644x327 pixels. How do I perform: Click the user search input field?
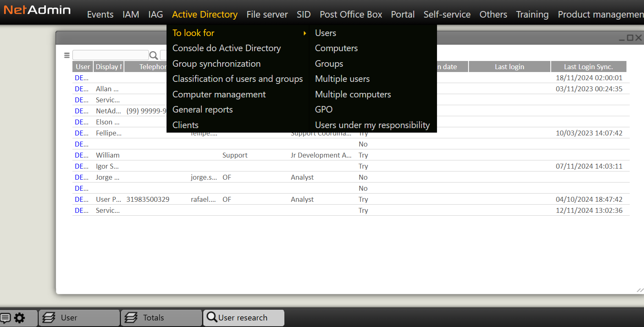110,55
